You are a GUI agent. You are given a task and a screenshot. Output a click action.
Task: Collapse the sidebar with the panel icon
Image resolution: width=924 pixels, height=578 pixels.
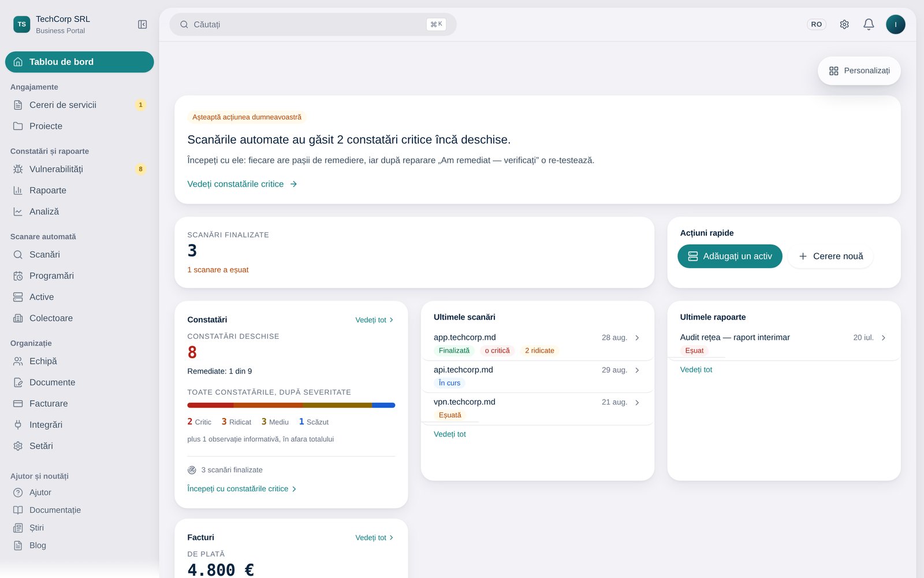143,24
